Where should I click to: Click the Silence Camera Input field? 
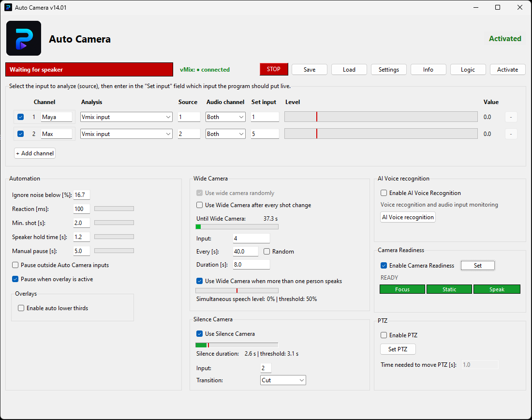click(266, 368)
